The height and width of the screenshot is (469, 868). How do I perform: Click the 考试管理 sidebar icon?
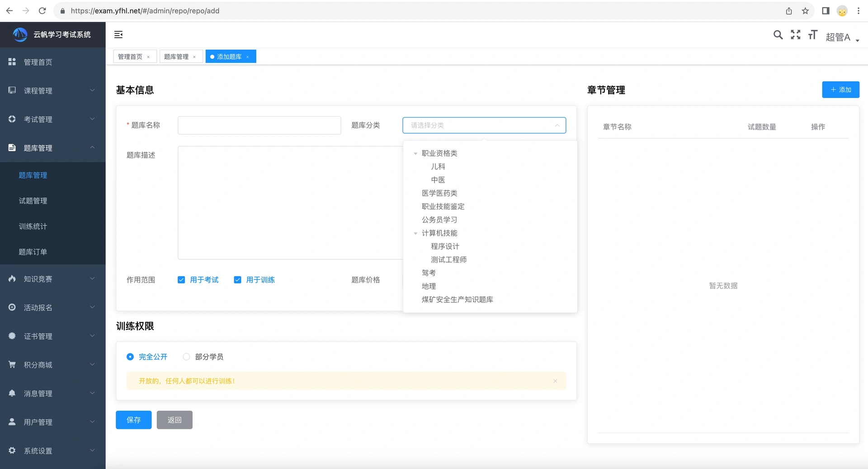[12, 119]
